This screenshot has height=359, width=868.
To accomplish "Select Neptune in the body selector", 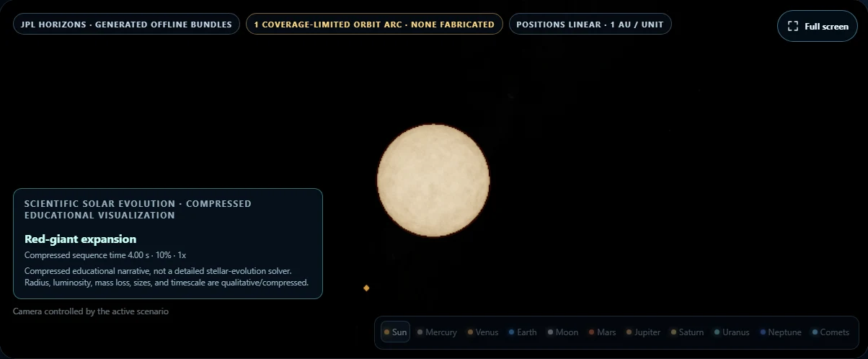I will pyautogui.click(x=780, y=332).
